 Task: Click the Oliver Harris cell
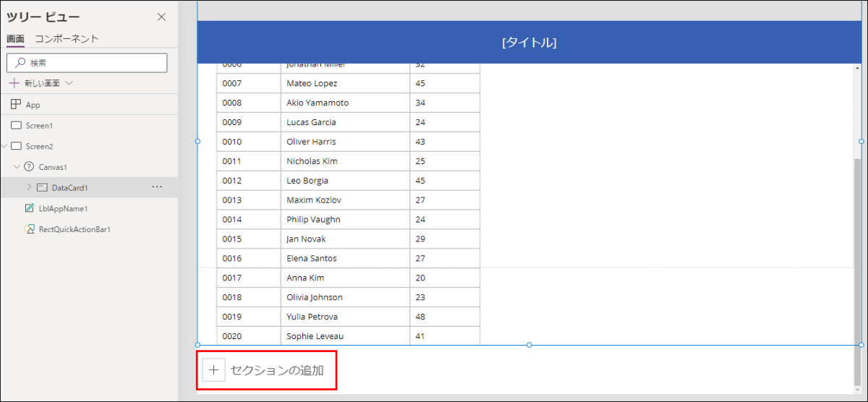[345, 142]
